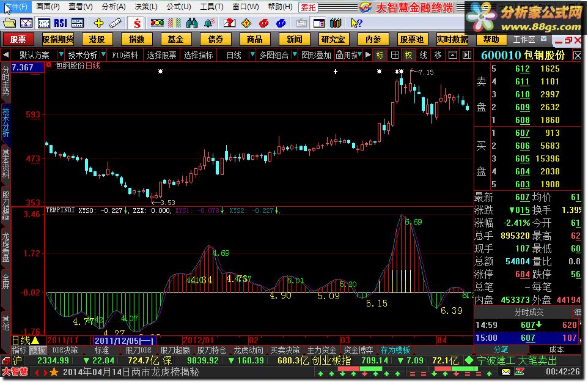Click the skip-to-end arrow icon
The height and width of the screenshot is (383, 588).
(467, 55)
